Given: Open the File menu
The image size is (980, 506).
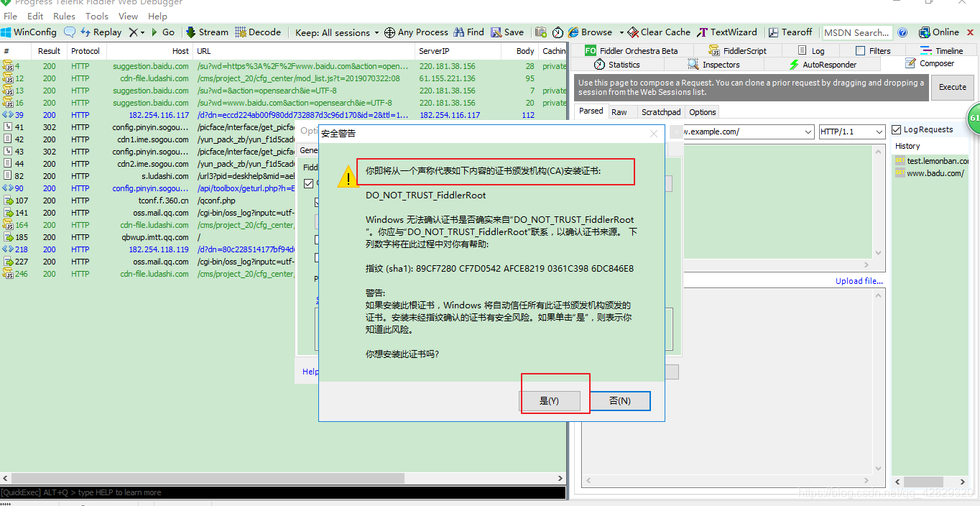Looking at the screenshot, I should [x=11, y=16].
